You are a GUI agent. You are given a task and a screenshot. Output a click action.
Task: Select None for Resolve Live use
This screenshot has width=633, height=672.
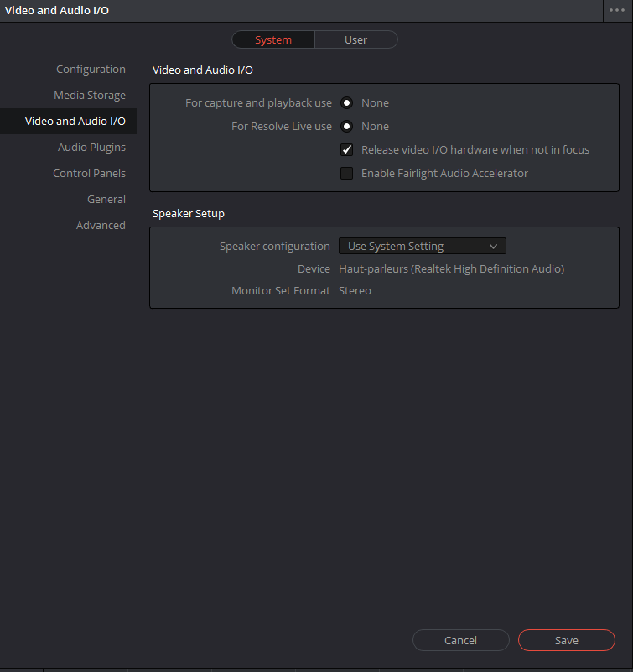point(346,127)
